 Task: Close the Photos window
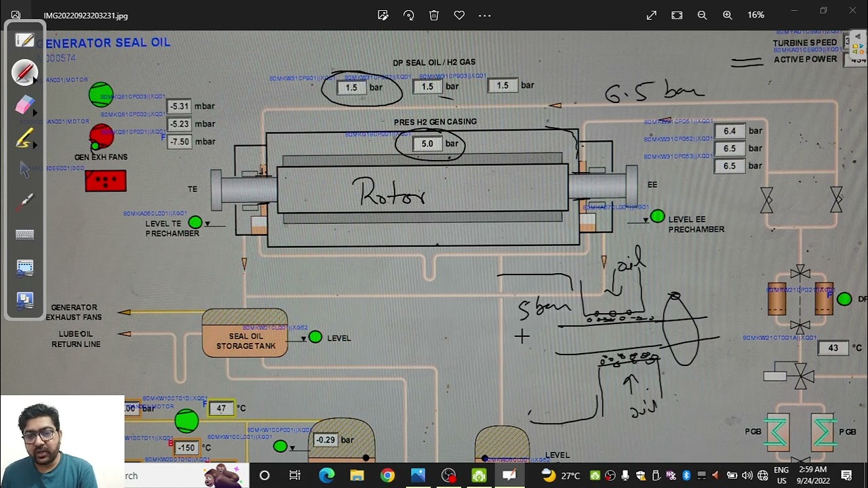click(852, 11)
